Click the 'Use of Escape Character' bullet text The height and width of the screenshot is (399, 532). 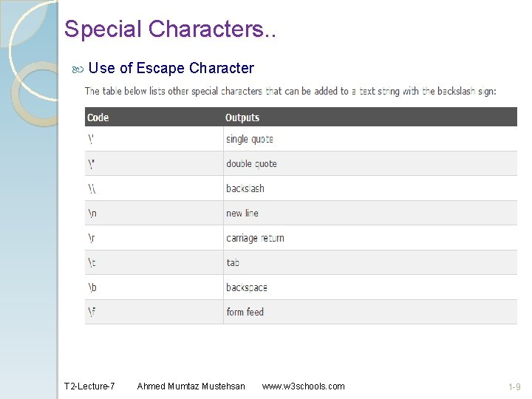171,69
